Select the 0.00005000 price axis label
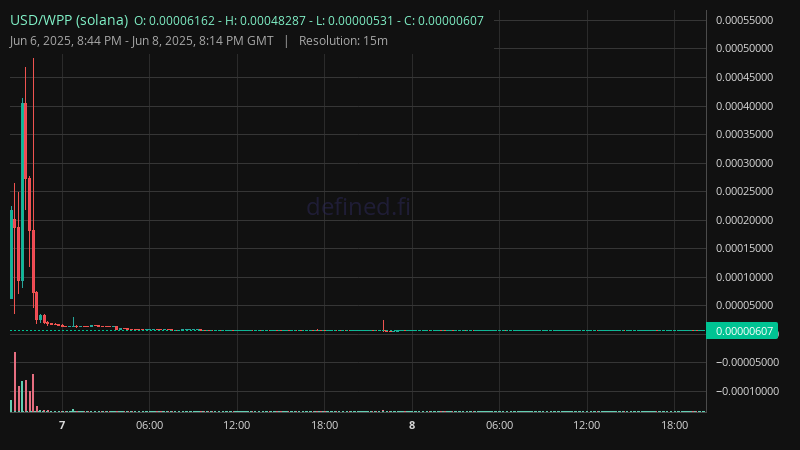Screen dimensions: 800x450 744,306
